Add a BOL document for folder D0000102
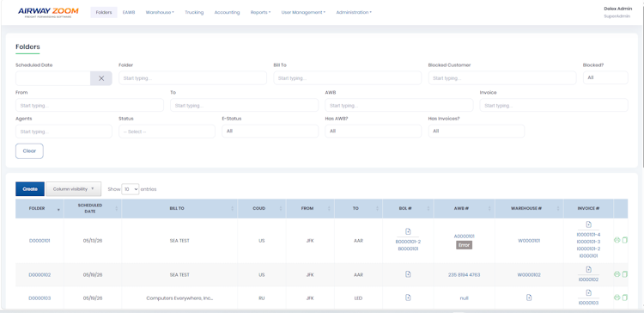 pos(408,274)
